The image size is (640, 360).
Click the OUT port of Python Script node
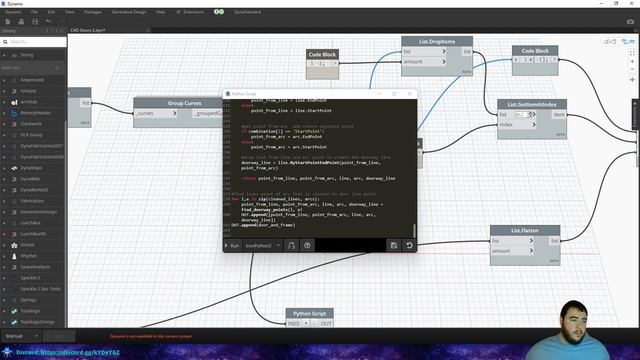point(326,323)
